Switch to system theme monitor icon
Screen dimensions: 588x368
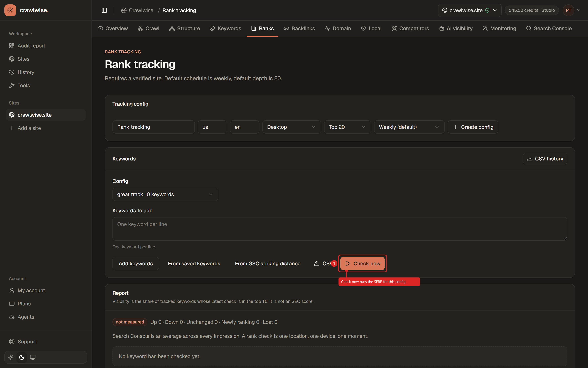click(x=33, y=357)
